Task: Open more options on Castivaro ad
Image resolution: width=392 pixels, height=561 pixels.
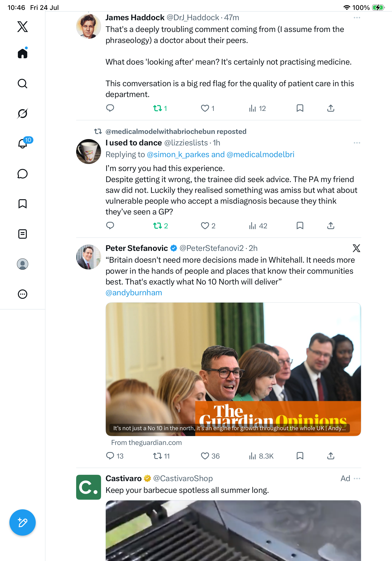Action: coord(357,478)
